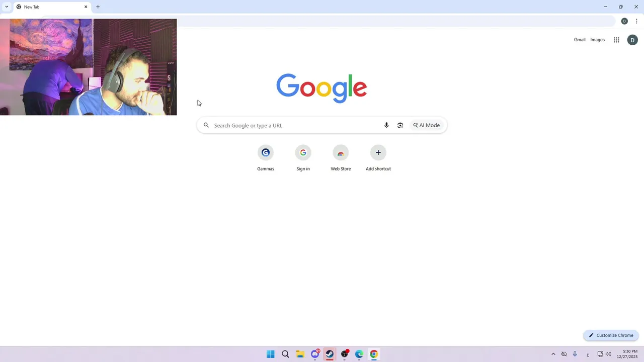Click Customize Chrome button

click(x=611, y=335)
